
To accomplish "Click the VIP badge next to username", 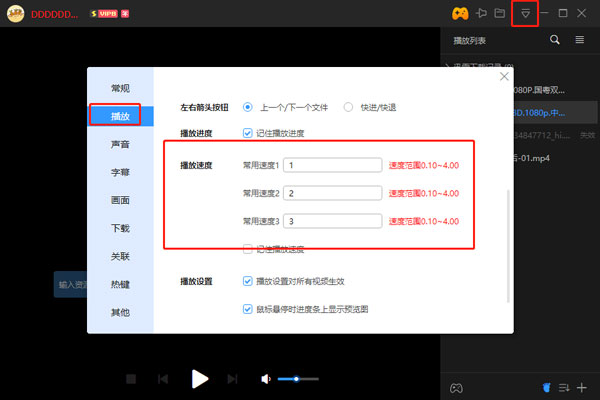I will click(104, 14).
